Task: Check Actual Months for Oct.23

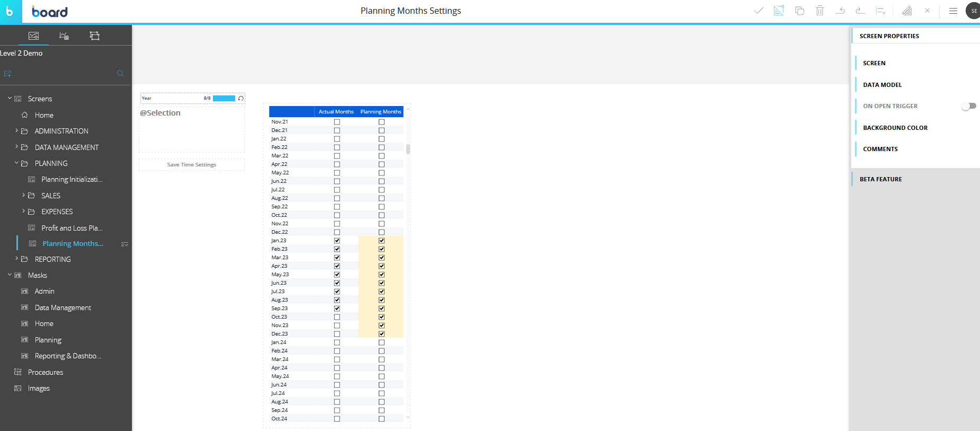Action: (x=337, y=317)
